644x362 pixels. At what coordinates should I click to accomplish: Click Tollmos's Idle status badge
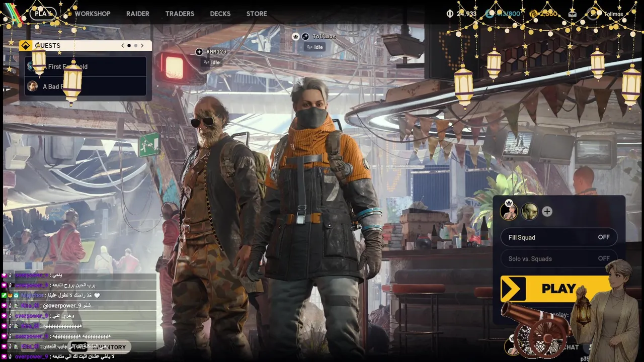coord(314,47)
